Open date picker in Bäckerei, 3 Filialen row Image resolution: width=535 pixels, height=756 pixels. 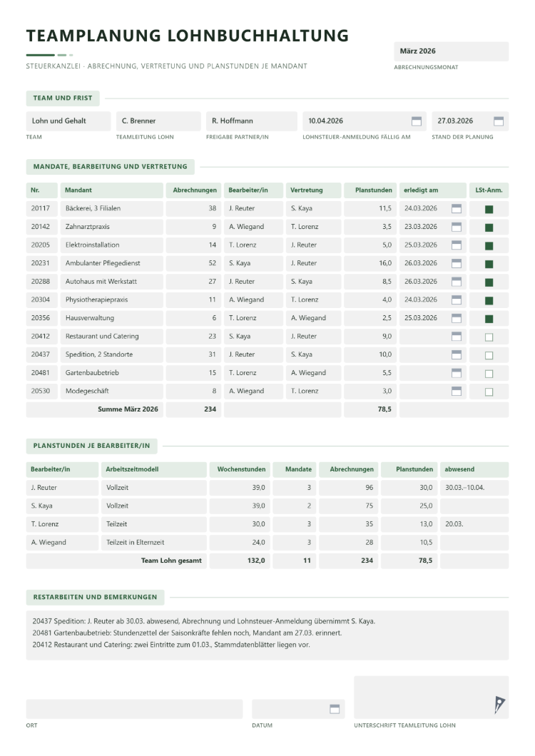pos(457,208)
